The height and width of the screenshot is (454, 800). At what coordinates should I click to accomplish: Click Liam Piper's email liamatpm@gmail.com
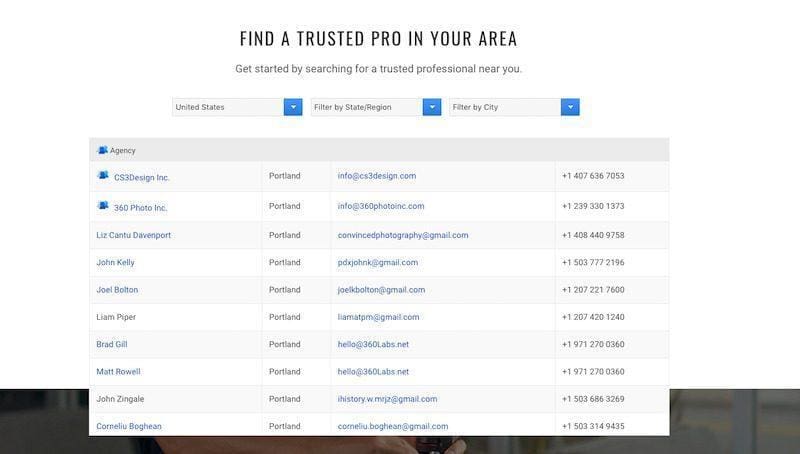click(379, 317)
